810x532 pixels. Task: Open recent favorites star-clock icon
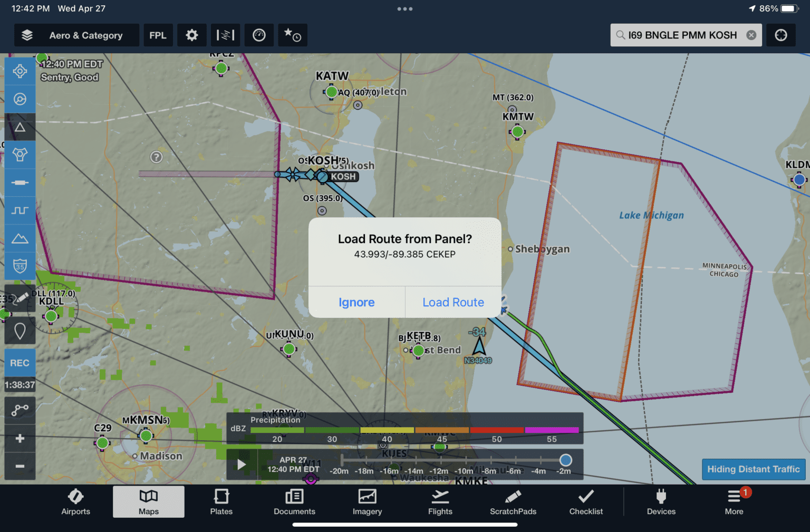coord(293,35)
